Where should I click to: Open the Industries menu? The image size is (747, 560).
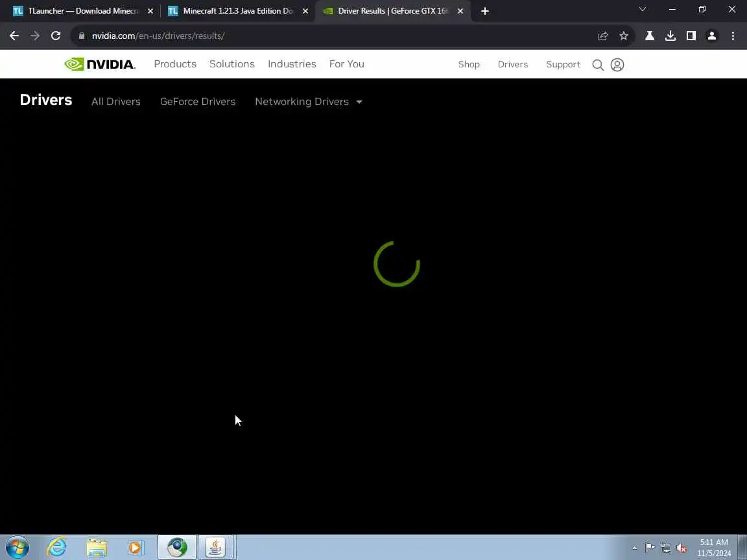click(x=292, y=64)
